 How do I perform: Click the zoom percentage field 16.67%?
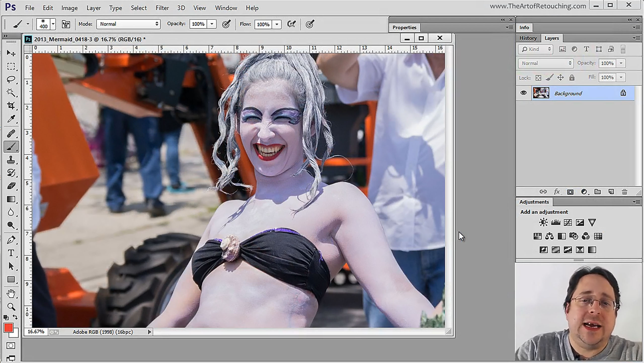tap(36, 332)
